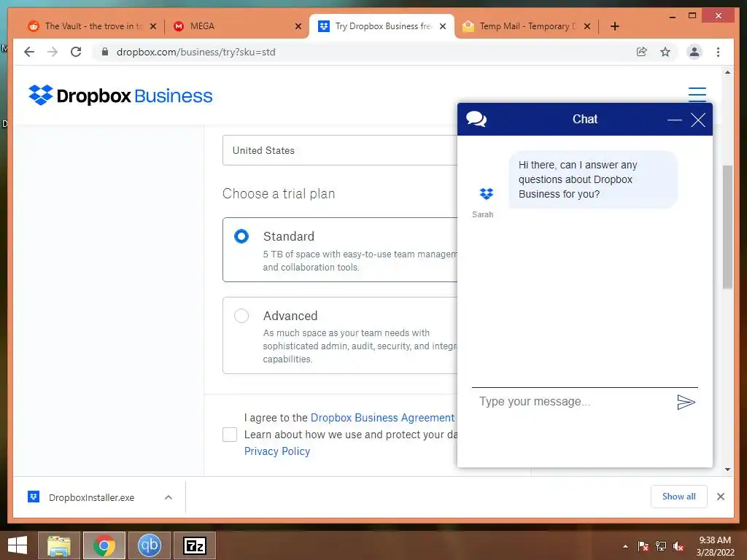
Task: Click Sarah's Dropbox avatar in chat
Action: click(x=486, y=194)
